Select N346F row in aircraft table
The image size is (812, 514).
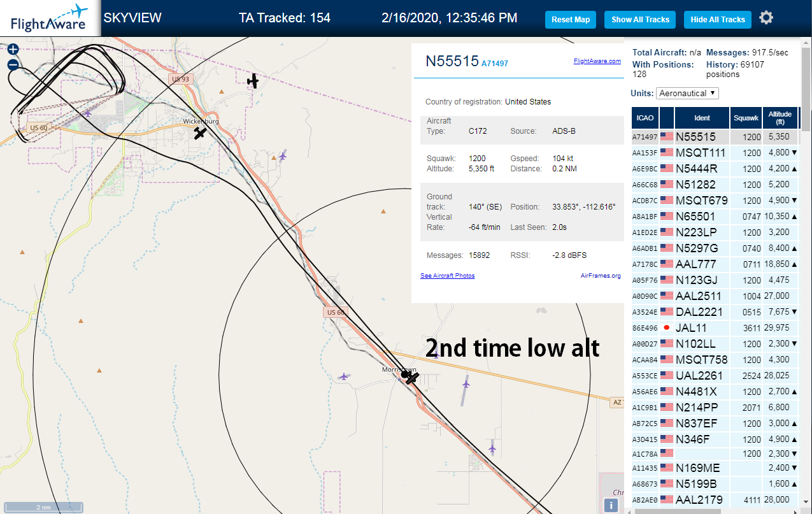(715, 439)
